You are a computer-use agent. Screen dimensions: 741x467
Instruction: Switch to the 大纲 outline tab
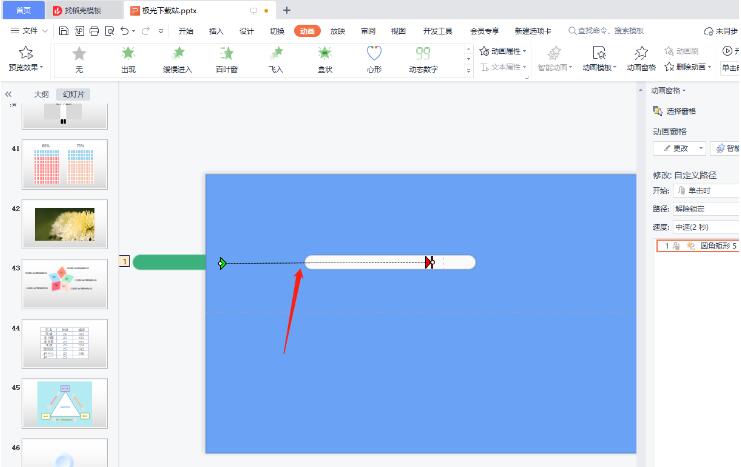[x=41, y=94]
